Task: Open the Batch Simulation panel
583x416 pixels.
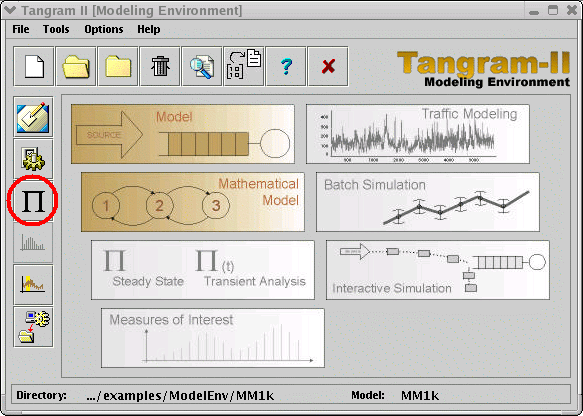Action: click(x=428, y=202)
